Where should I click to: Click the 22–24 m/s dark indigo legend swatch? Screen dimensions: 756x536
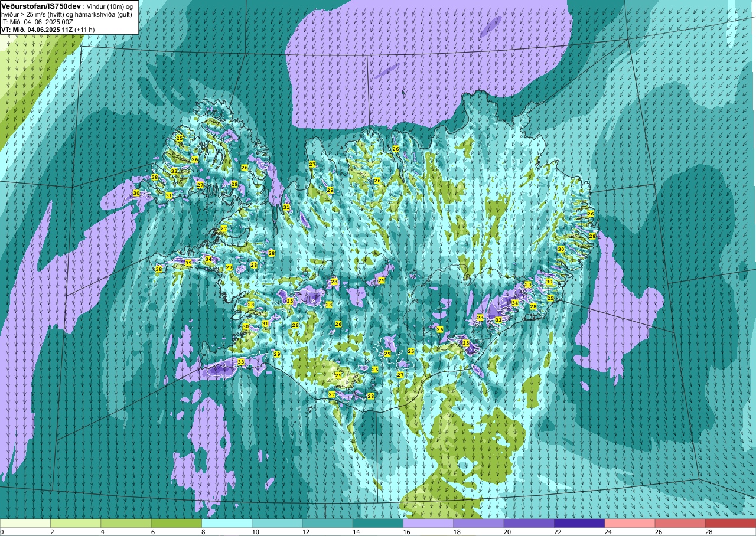click(579, 523)
